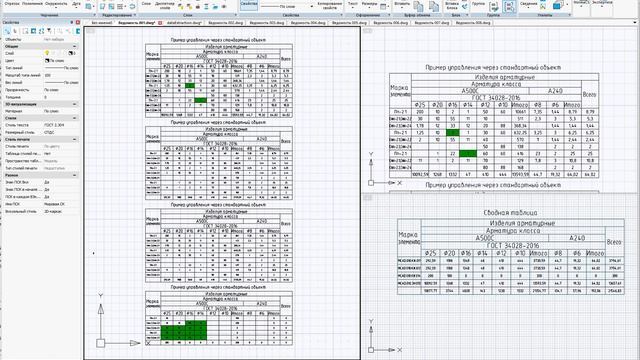Click Вставка блока insert block button
Image resolution: width=640 pixels, height=360 pixels.
(452, 5)
